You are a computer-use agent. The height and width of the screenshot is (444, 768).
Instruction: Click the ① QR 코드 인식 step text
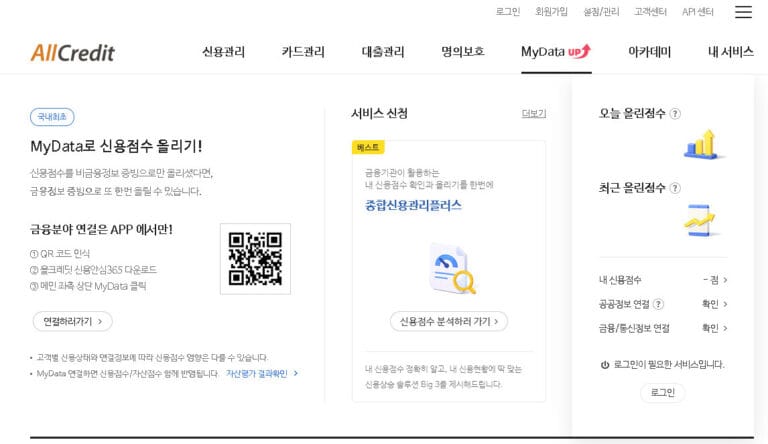(60, 253)
